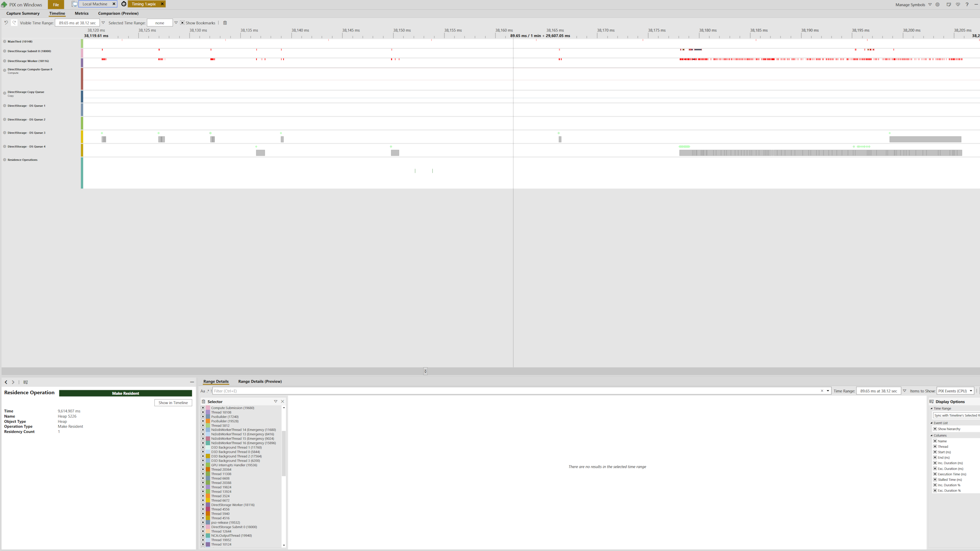
Task: Click the Show in Timeline button
Action: tap(173, 403)
